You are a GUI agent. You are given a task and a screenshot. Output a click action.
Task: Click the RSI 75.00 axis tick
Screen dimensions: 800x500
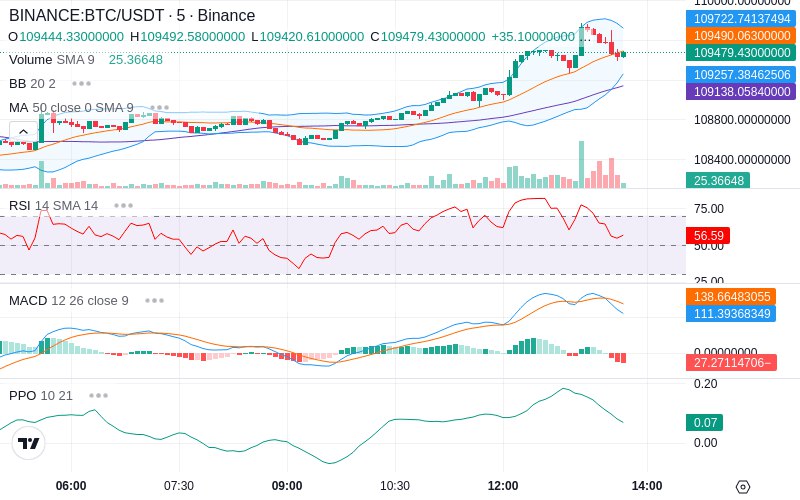pyautogui.click(x=709, y=209)
